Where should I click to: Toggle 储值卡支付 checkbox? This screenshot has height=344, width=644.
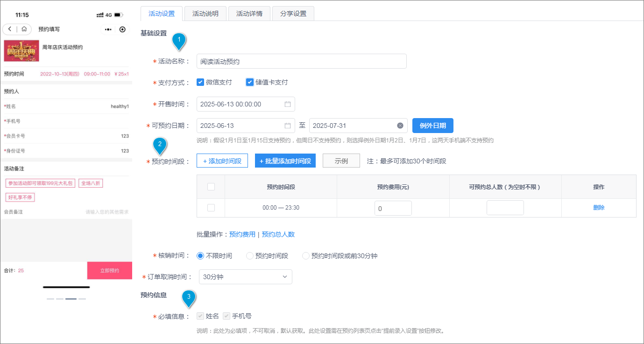(x=250, y=82)
